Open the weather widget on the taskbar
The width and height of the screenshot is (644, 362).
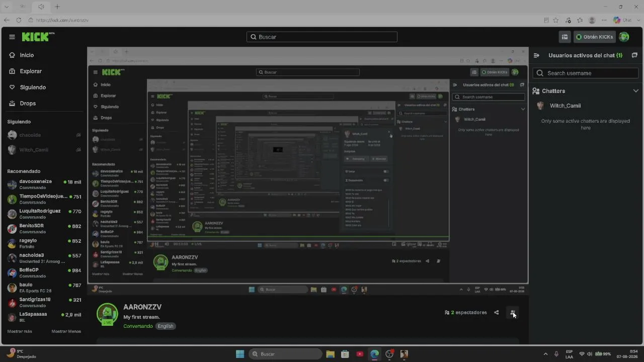point(21,354)
